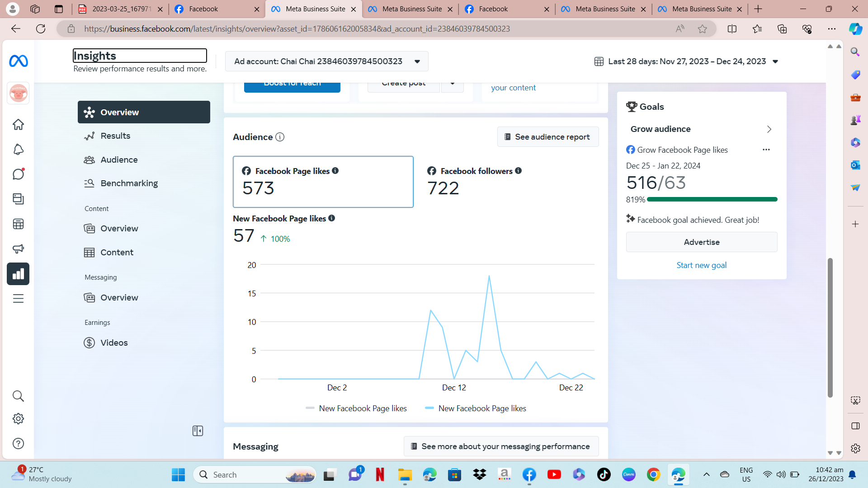Open the 'your content' link

513,88
